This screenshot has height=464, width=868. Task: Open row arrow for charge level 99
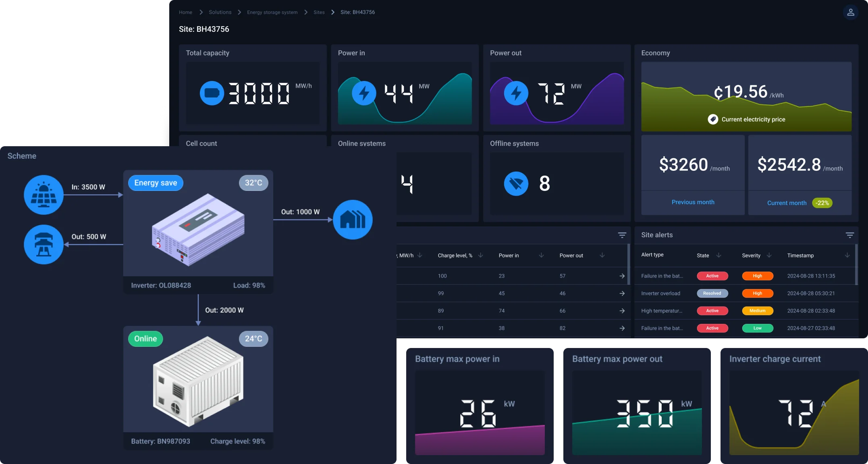(x=622, y=293)
